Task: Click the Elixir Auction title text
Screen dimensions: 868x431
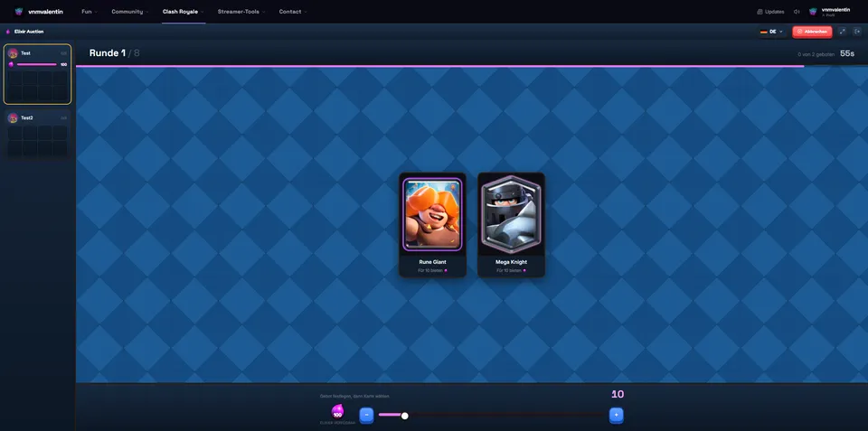Action: 29,32
